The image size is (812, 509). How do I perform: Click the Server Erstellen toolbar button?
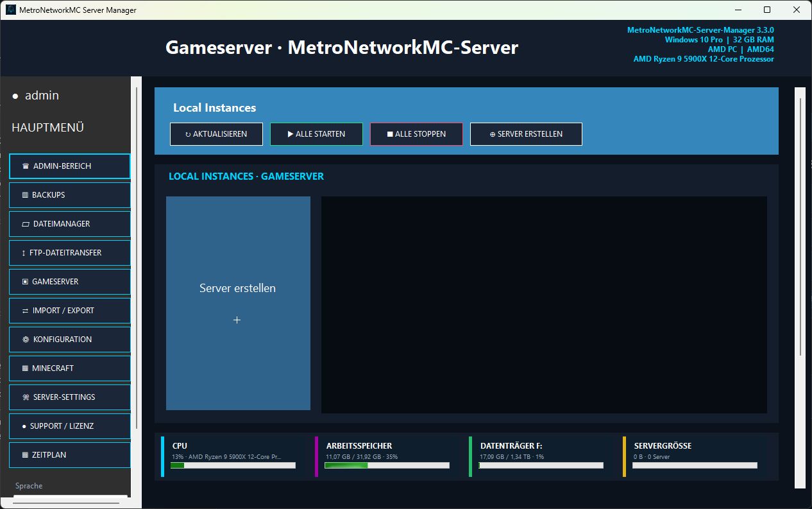(526, 134)
